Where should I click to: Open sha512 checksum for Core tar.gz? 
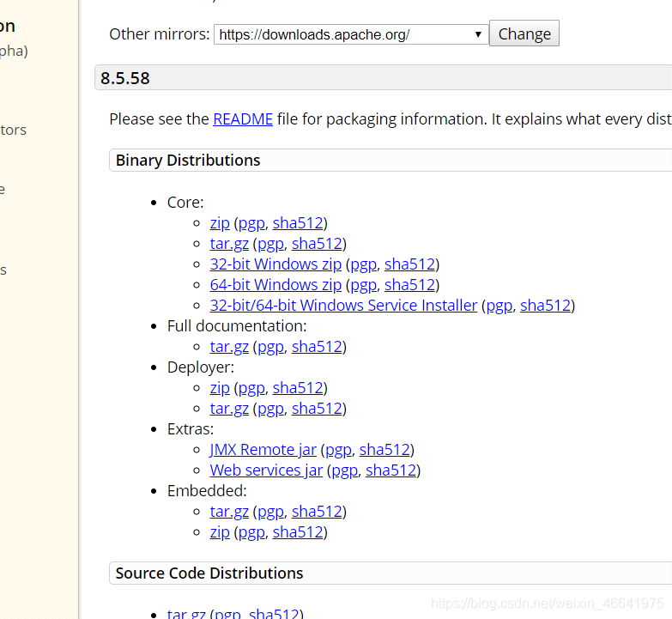[x=317, y=244]
